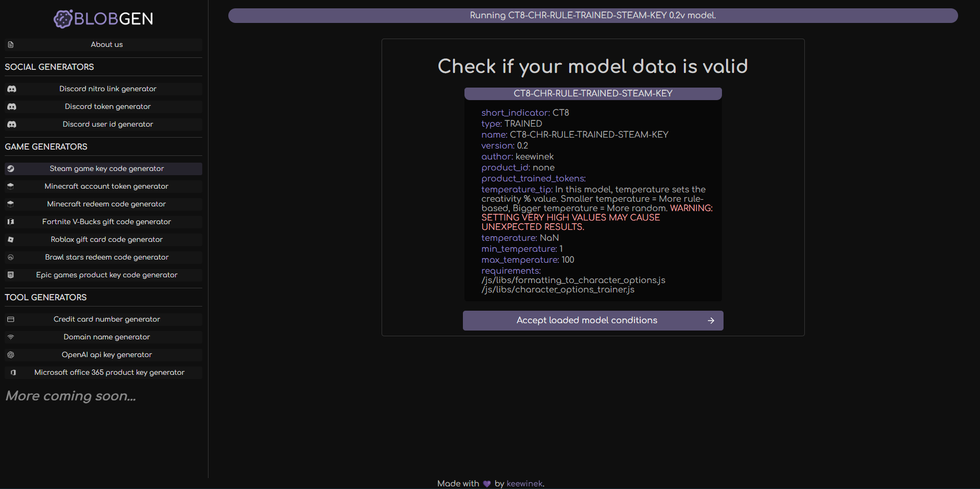Click the OpenAI logo icon in sidebar
Screen dimensions: 980x489
(11, 355)
